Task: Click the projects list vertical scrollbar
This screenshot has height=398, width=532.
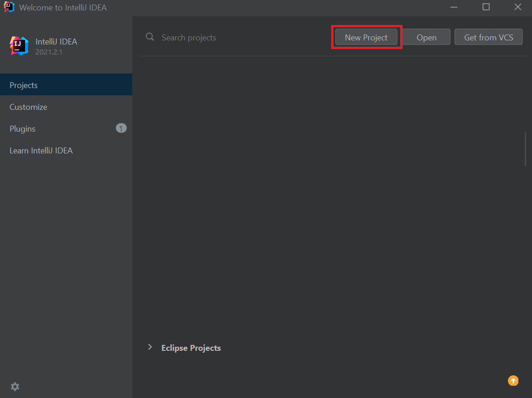Action: [x=525, y=149]
